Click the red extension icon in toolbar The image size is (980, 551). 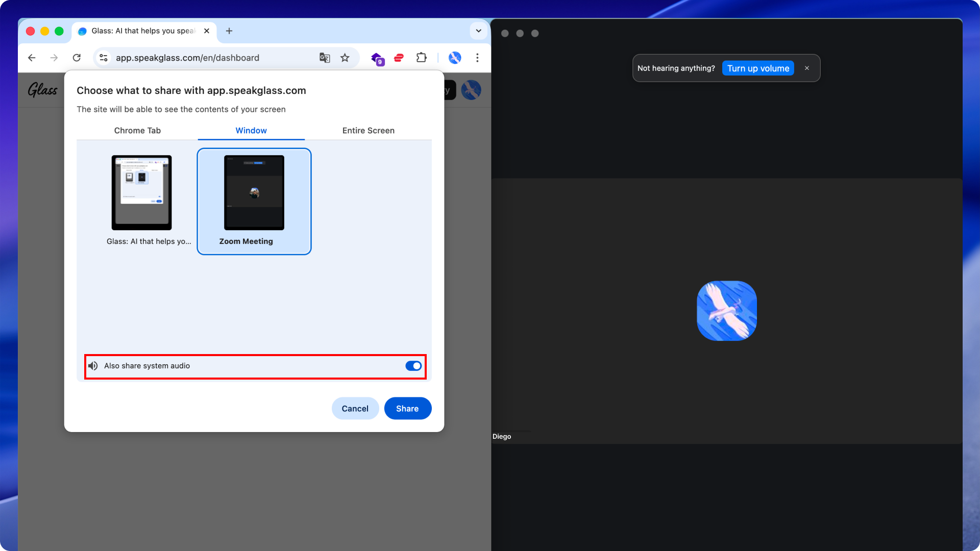(x=399, y=58)
